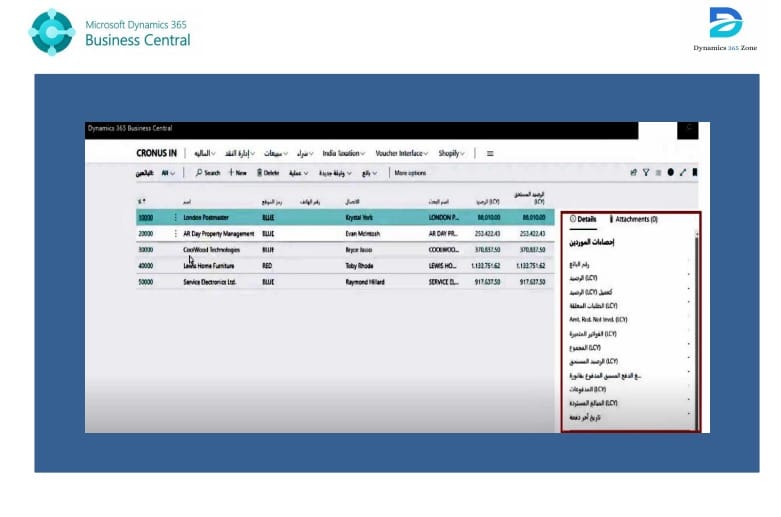Expand the المالية menu
Screen dimensions: 781x517
click(x=205, y=153)
